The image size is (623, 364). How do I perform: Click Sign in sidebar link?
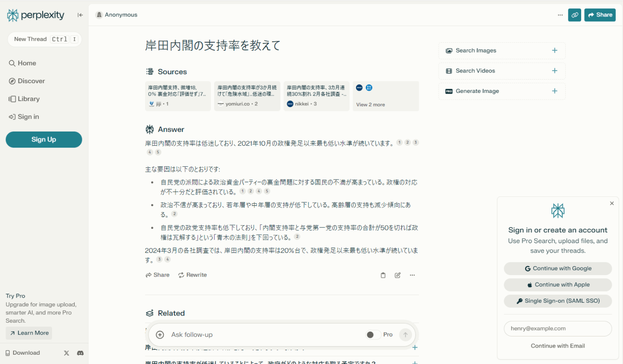(24, 116)
